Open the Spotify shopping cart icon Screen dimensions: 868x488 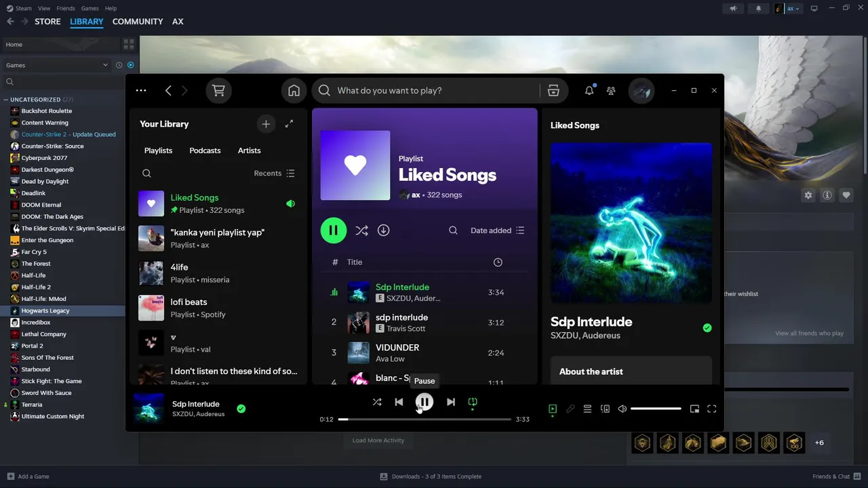218,90
